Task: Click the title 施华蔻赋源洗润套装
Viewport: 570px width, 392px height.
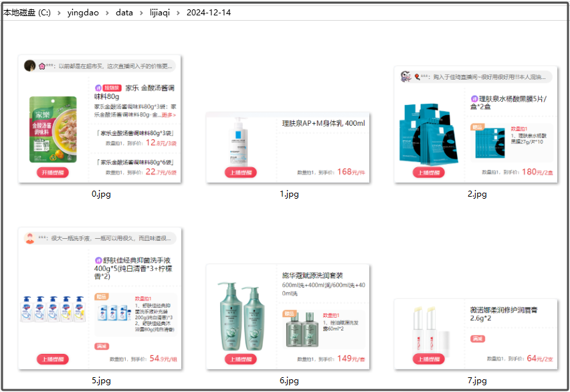Action: tap(312, 276)
